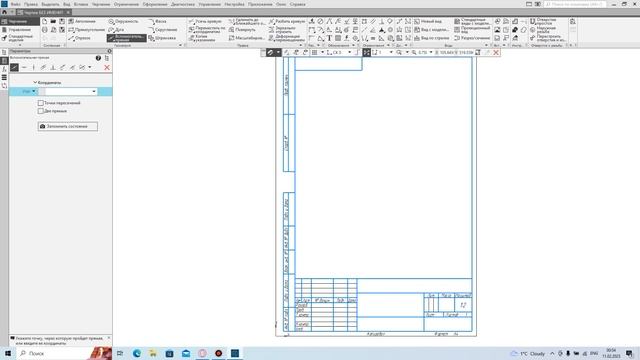
Task: Click the search commands field
Action: (575, 4)
